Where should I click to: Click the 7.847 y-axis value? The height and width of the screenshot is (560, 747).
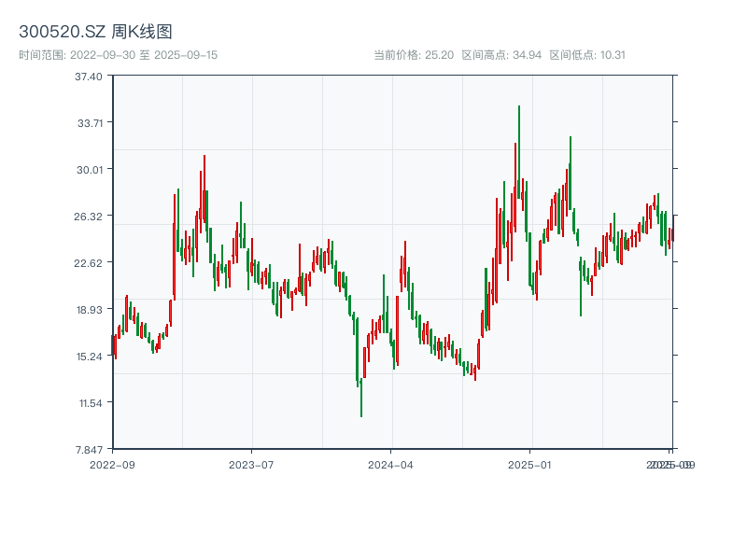coord(89,450)
